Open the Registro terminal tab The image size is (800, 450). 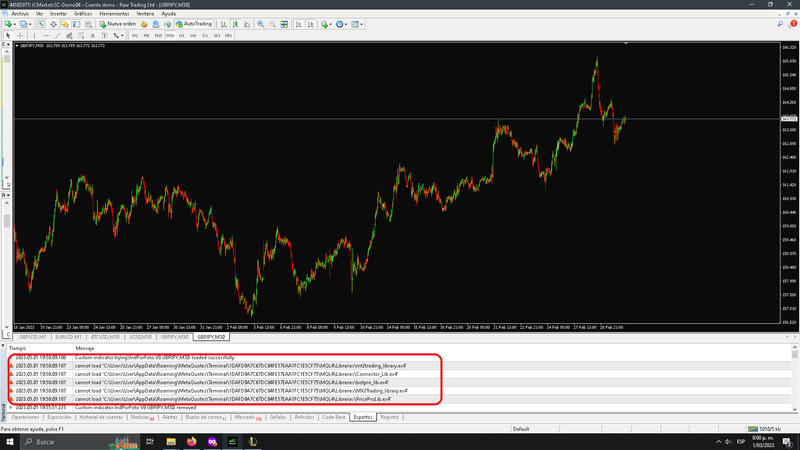tap(389, 417)
